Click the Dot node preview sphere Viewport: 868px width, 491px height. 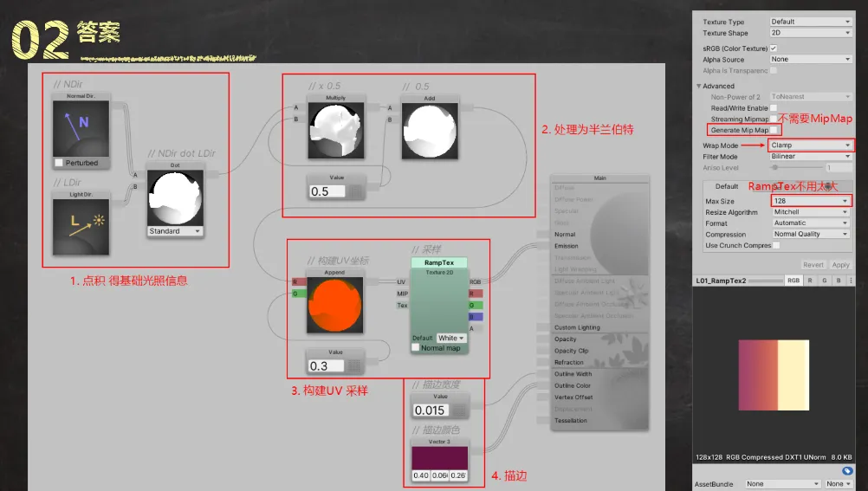pos(174,197)
